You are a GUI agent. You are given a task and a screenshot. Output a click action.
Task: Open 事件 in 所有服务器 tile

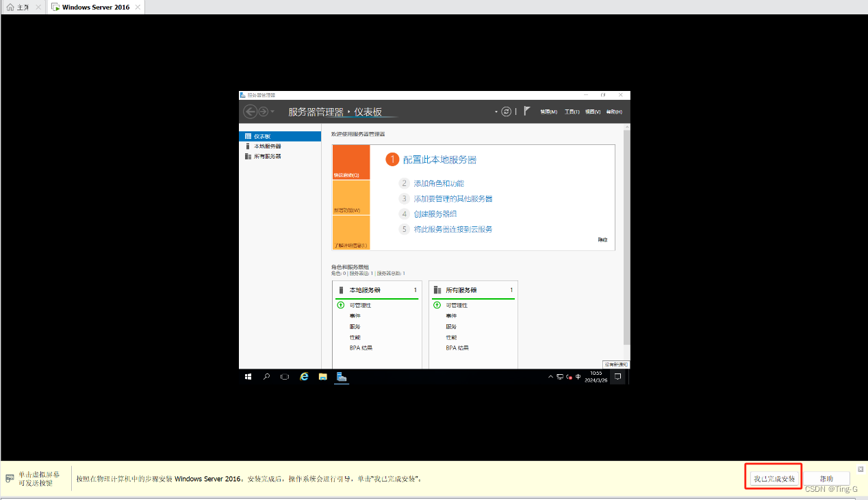click(x=451, y=316)
